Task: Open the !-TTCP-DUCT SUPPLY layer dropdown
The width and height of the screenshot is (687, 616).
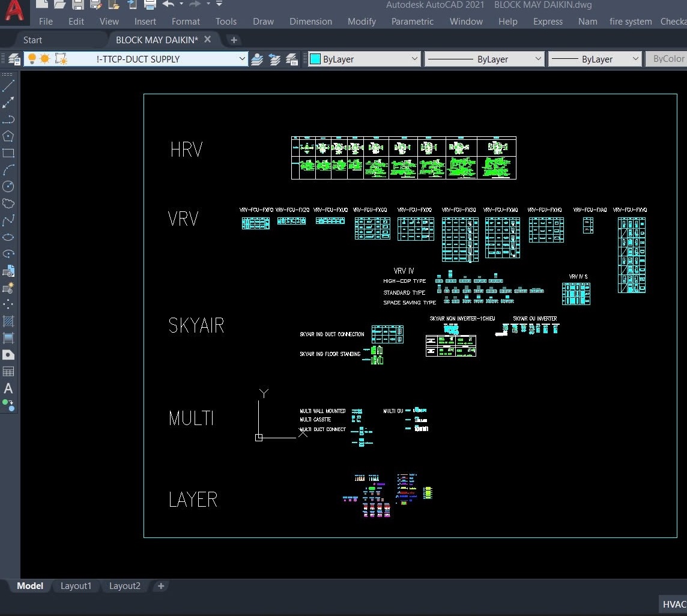Action: click(x=243, y=59)
